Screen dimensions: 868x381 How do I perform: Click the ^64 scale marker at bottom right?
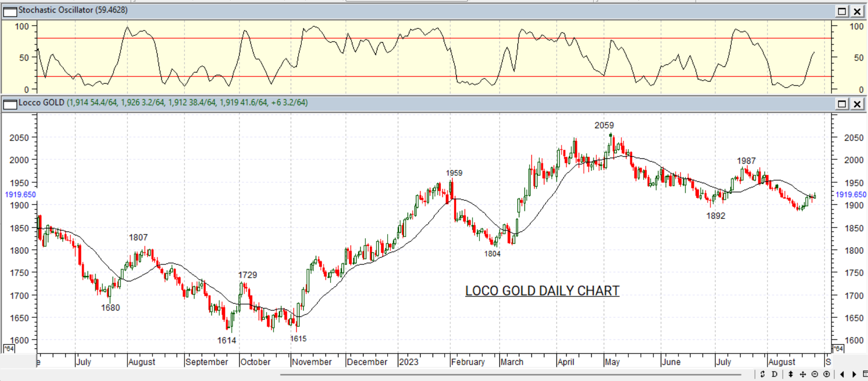[x=837, y=349]
